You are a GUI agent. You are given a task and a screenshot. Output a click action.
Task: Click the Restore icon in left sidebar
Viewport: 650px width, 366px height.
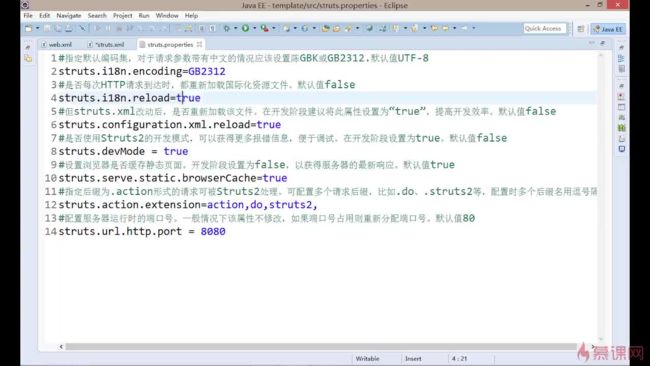(x=28, y=47)
